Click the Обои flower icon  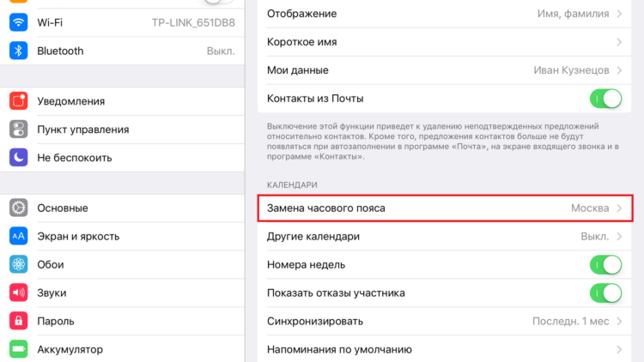[19, 265]
